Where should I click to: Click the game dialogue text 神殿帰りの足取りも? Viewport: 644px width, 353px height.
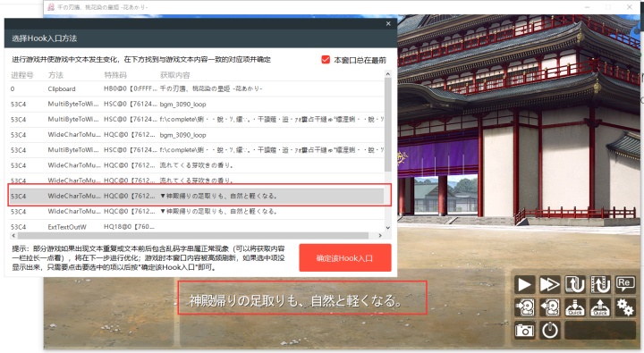click(295, 301)
